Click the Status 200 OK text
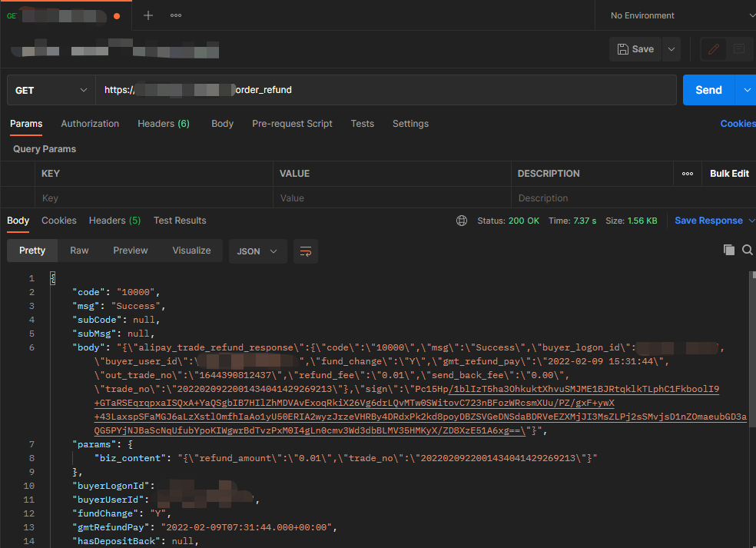The width and height of the screenshot is (756, 548). tap(508, 221)
